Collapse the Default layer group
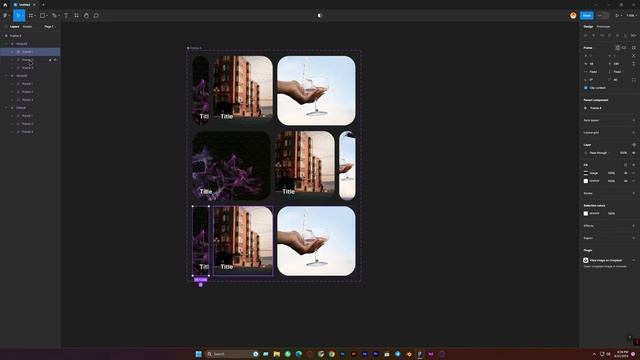The image size is (640, 360). click(7, 108)
